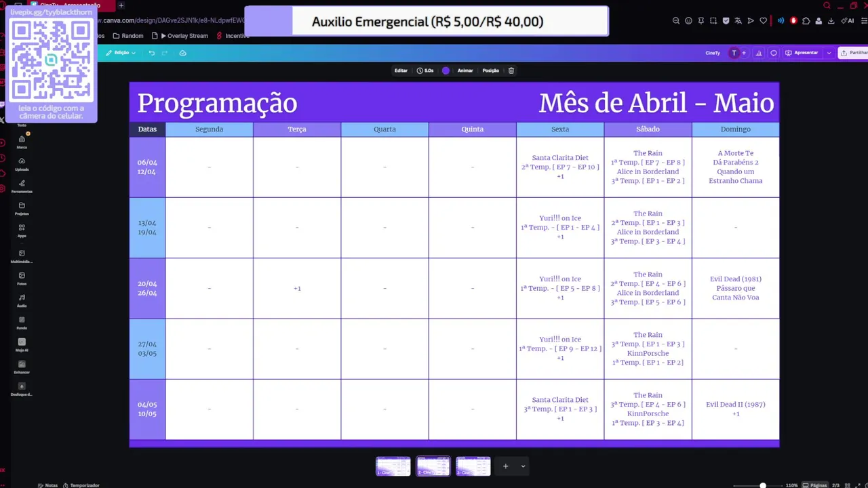Select page 3 thumbnail

473,466
